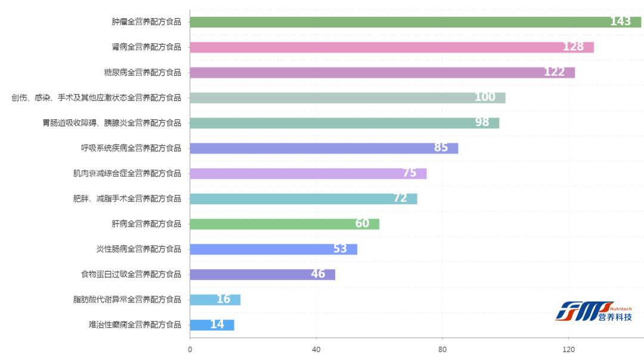The height and width of the screenshot is (363, 644).
Task: Click the x-axis tick label 40
Action: (x=316, y=350)
